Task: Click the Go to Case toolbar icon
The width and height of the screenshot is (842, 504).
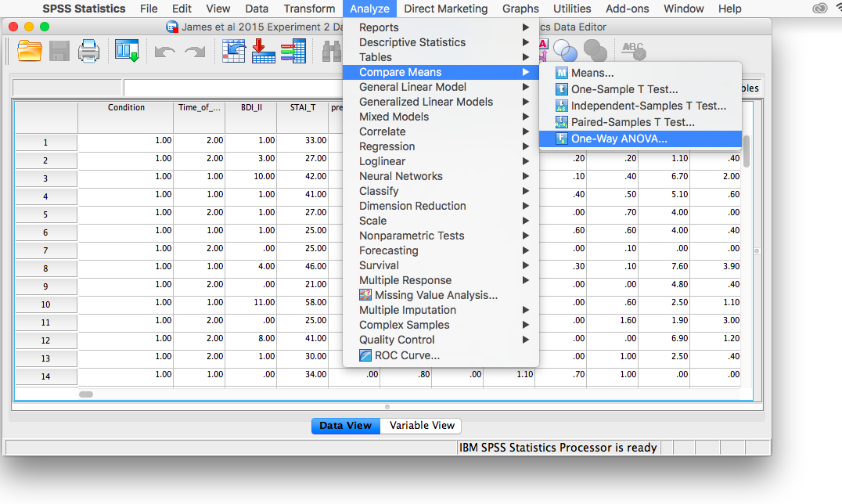Action: [x=234, y=51]
